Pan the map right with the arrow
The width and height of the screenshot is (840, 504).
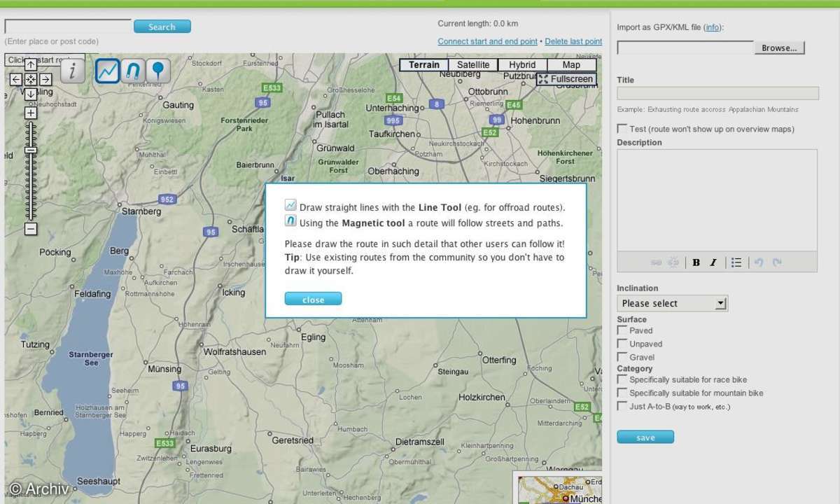pos(45,80)
